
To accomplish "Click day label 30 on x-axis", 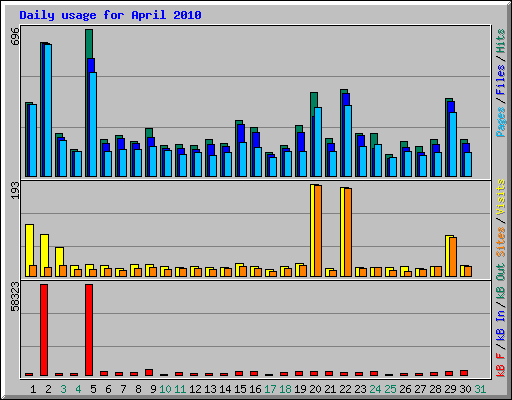I will (x=465, y=389).
